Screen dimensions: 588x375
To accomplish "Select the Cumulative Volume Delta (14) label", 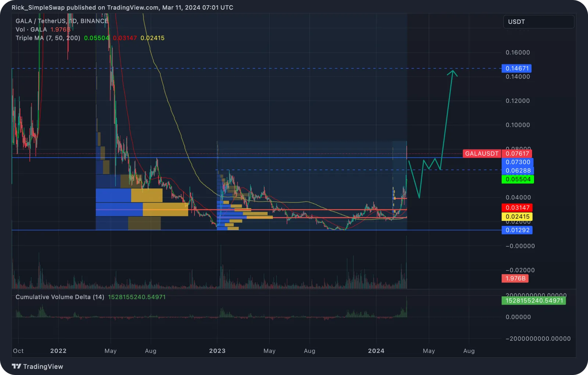I will [60, 297].
